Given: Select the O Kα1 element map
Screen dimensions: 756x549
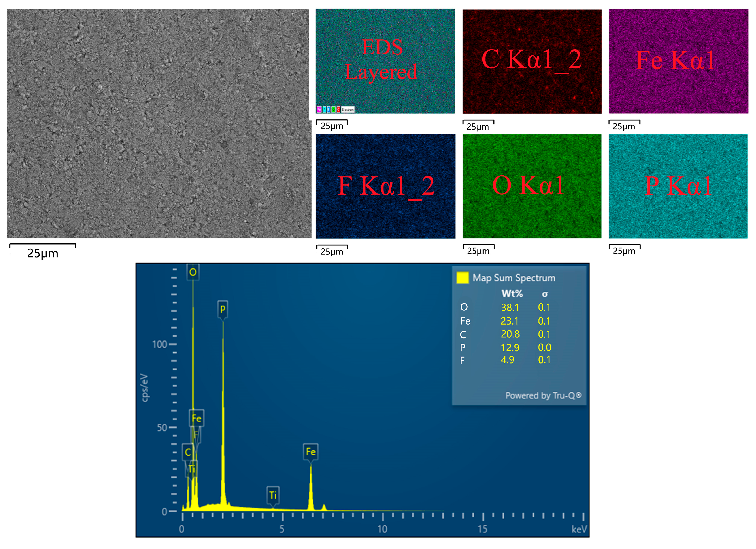Looking at the screenshot, I should [532, 186].
